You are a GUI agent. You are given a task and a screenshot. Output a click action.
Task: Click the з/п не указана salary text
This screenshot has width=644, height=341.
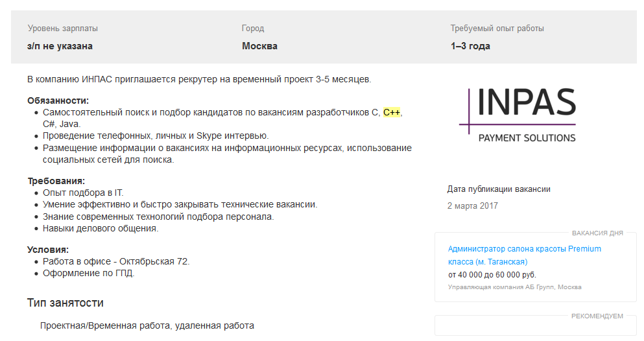pyautogui.click(x=60, y=46)
